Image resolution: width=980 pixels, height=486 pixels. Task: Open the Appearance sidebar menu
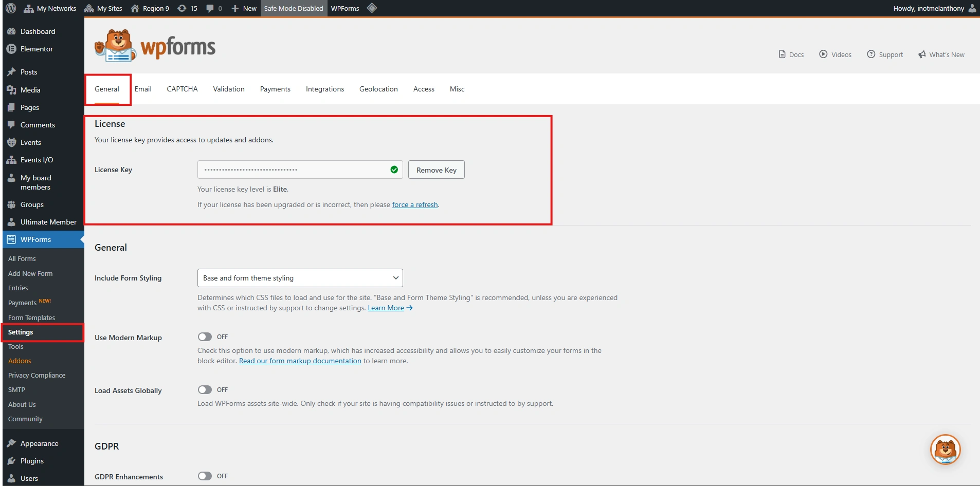43,443
